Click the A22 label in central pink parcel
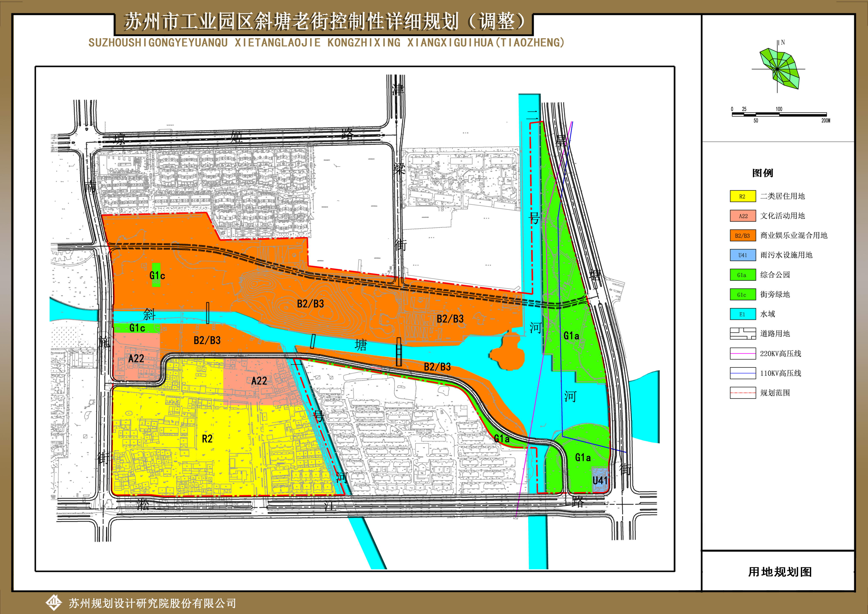 pyautogui.click(x=259, y=381)
